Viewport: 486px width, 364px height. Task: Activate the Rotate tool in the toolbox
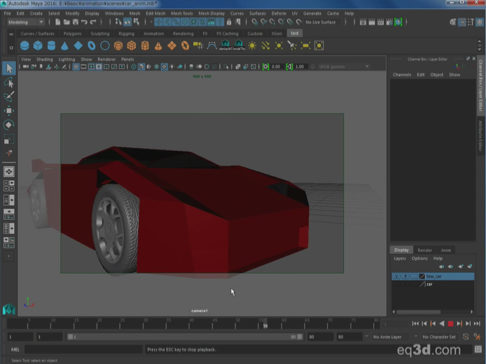tap(9, 125)
